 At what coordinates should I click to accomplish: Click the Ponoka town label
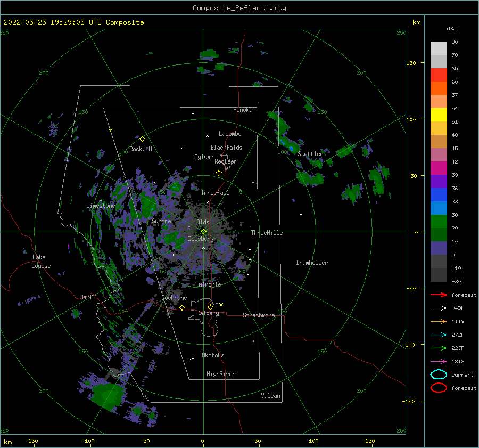coord(243,110)
